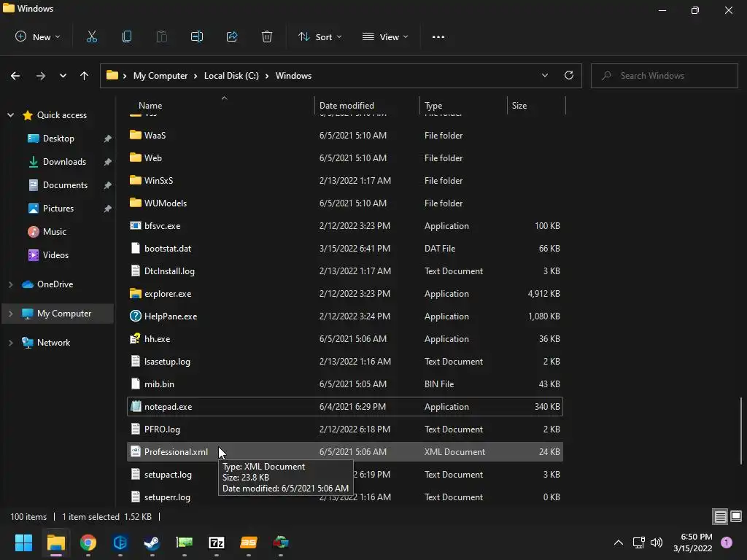
Task: Open 7-Zip from the taskbar
Action: coord(216,542)
